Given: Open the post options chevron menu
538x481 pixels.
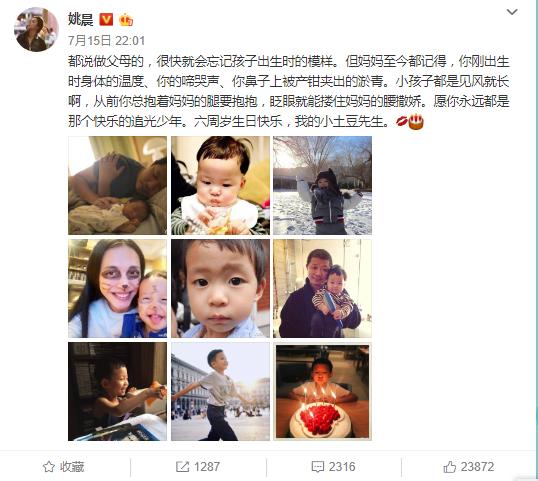Looking at the screenshot, I should point(512,12).
